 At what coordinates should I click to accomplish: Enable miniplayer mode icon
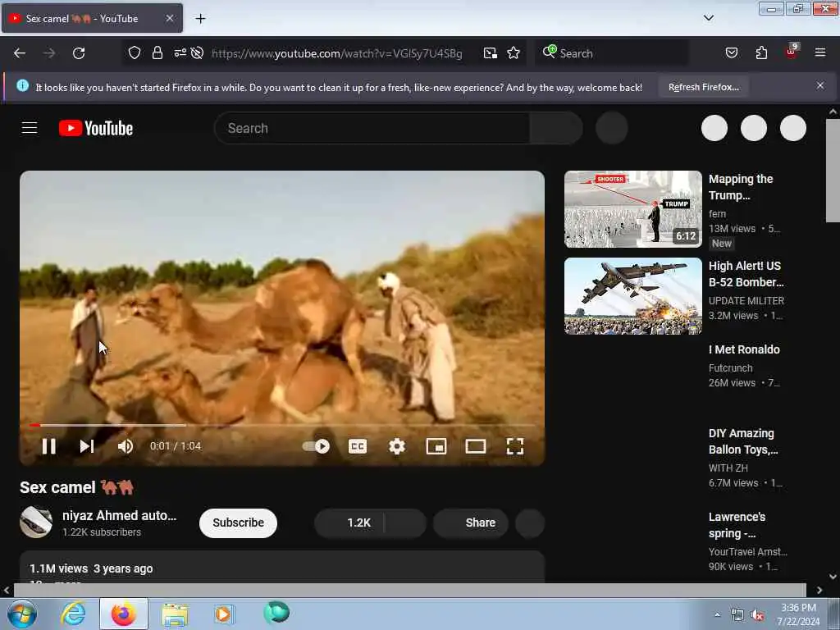coord(436,446)
